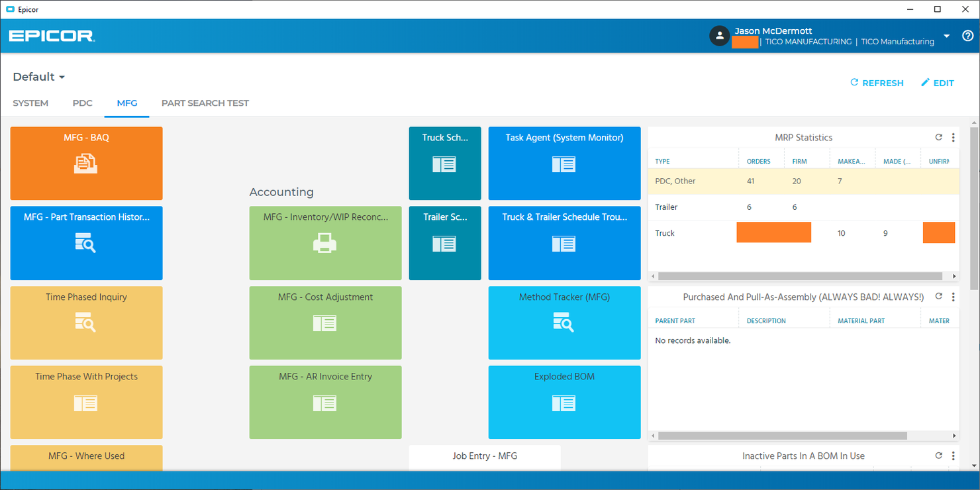Refresh the MRP Statistics widget
Image resolution: width=980 pixels, height=490 pixels.
click(x=938, y=137)
